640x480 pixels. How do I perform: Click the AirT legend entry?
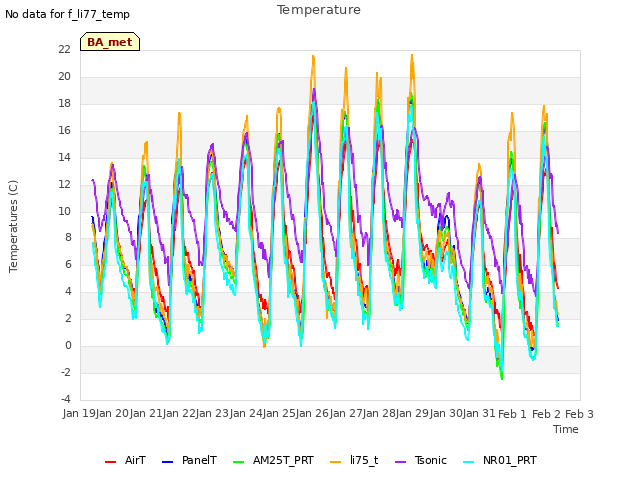pos(125,460)
